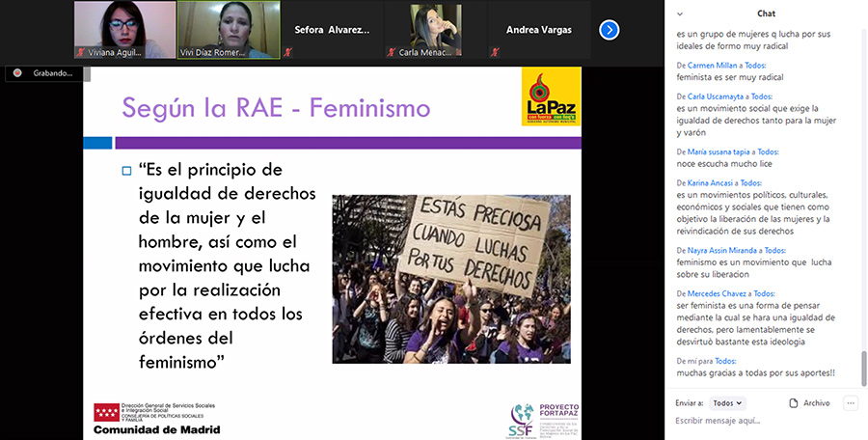Click the red recording indicator dot

(18, 73)
